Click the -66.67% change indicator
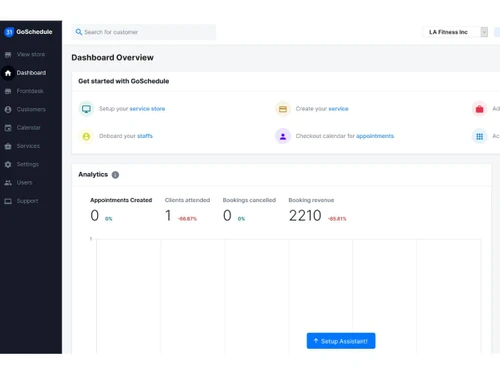 187,219
